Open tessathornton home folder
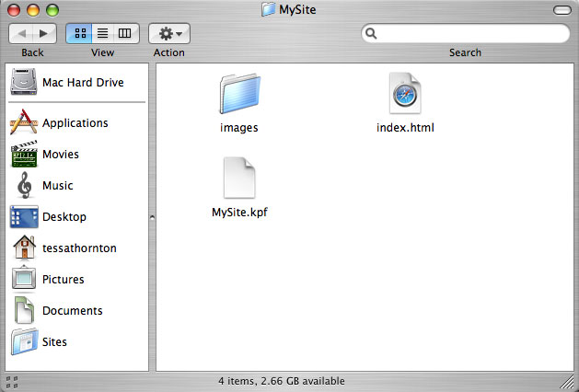This screenshot has height=392, width=579. pos(64,248)
